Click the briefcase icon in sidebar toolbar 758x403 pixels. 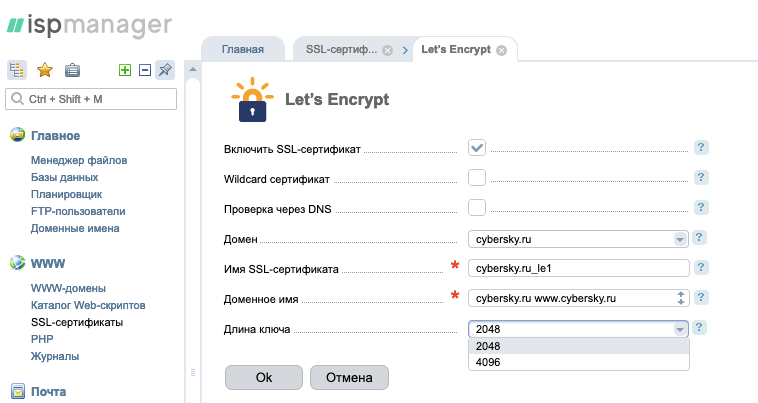[x=72, y=70]
